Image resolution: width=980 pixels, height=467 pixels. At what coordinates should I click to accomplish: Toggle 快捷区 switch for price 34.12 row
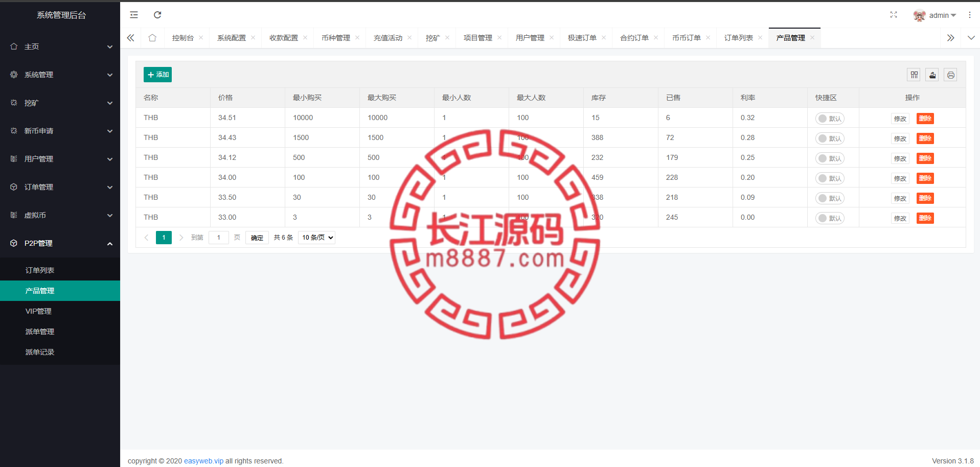(830, 158)
